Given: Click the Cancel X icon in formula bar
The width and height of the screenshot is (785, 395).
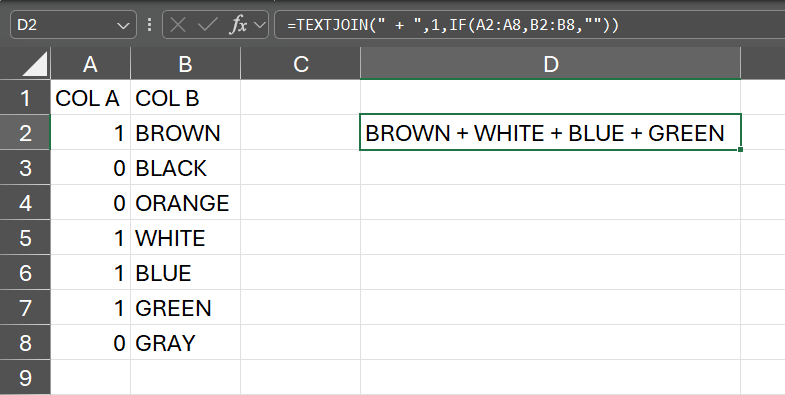Looking at the screenshot, I should click(x=178, y=25).
